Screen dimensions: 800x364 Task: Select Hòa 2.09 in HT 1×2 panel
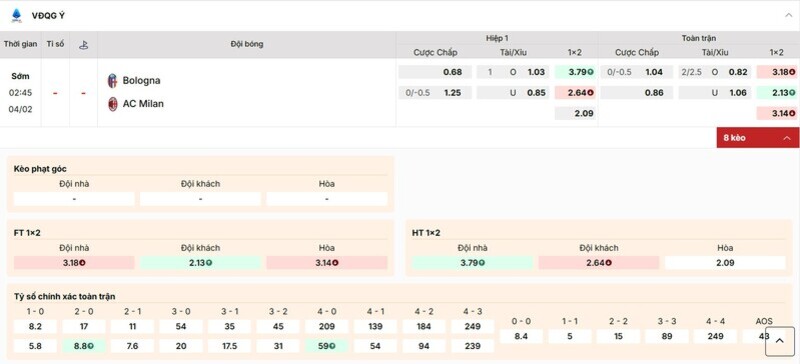click(x=725, y=263)
